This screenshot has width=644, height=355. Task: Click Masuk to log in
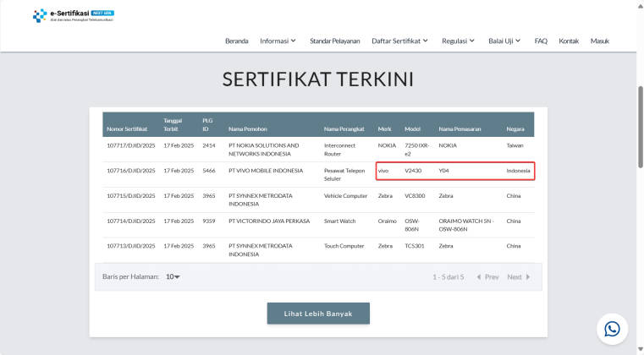pyautogui.click(x=600, y=41)
